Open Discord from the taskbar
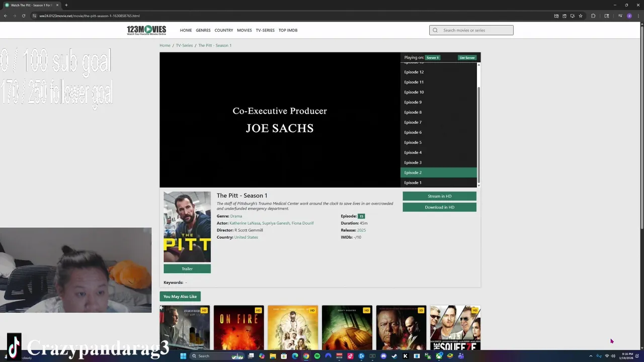Viewport: 644px width, 362px height. [x=383, y=356]
